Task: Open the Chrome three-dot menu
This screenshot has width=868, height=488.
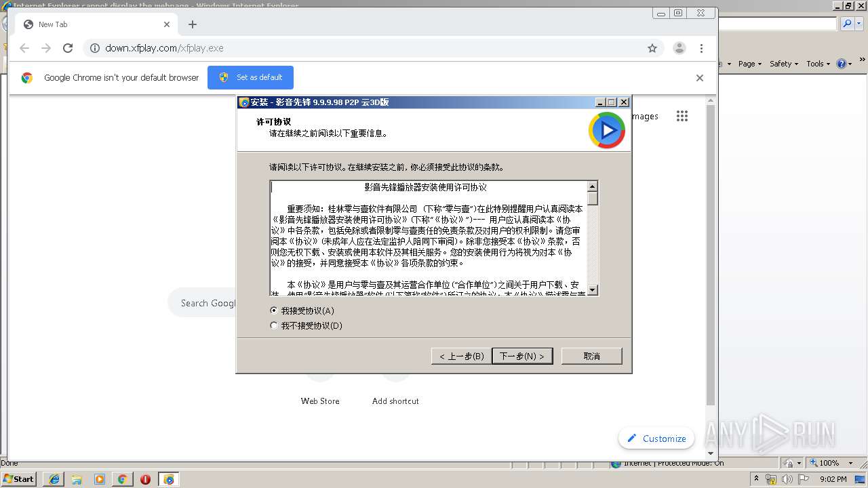Action: pos(701,48)
